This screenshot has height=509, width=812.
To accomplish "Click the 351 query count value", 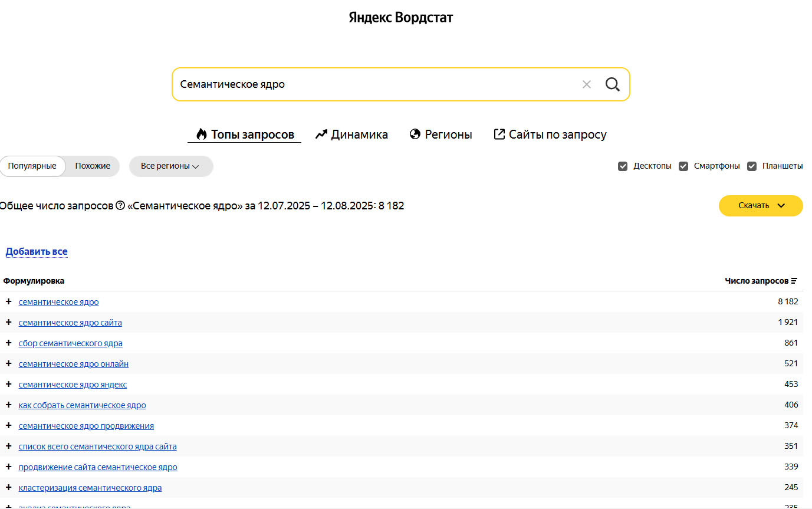I will pos(791,446).
